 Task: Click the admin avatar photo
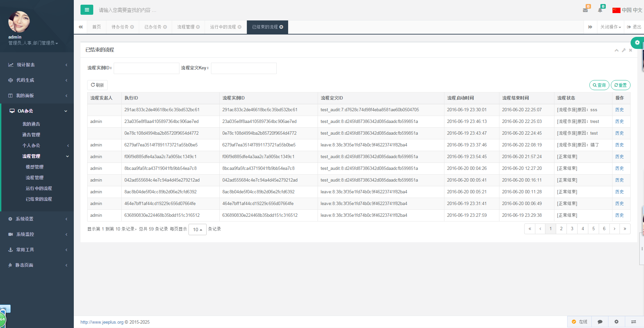click(x=19, y=22)
